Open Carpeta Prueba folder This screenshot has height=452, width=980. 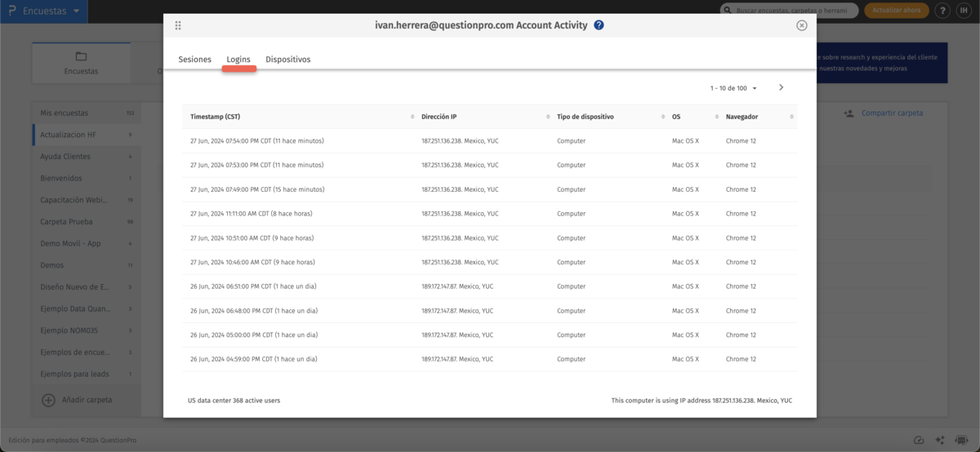87,221
